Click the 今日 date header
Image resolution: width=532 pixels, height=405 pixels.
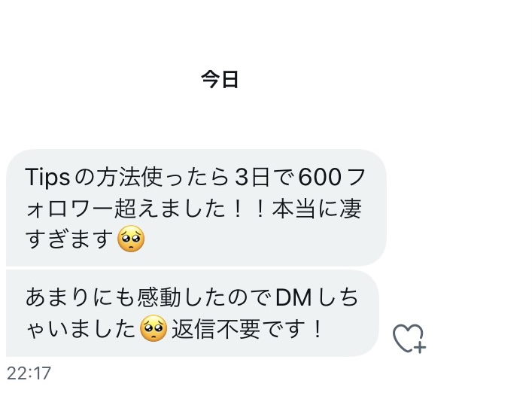pos(220,80)
